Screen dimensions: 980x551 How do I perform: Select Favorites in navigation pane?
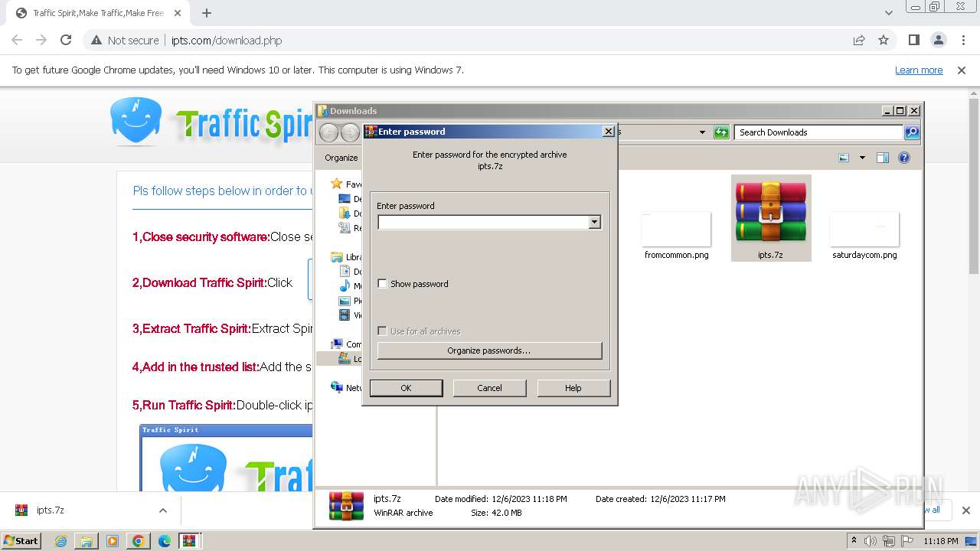(x=346, y=184)
